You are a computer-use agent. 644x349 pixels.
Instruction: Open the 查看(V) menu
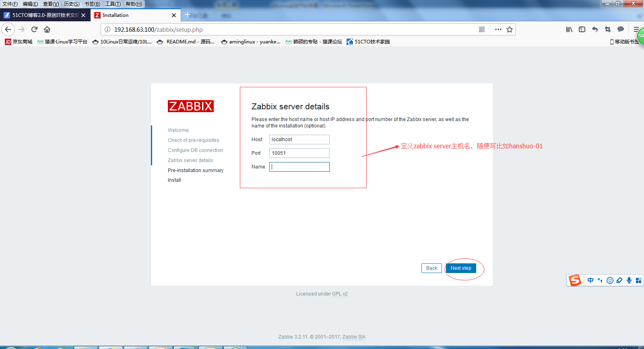pyautogui.click(x=51, y=4)
